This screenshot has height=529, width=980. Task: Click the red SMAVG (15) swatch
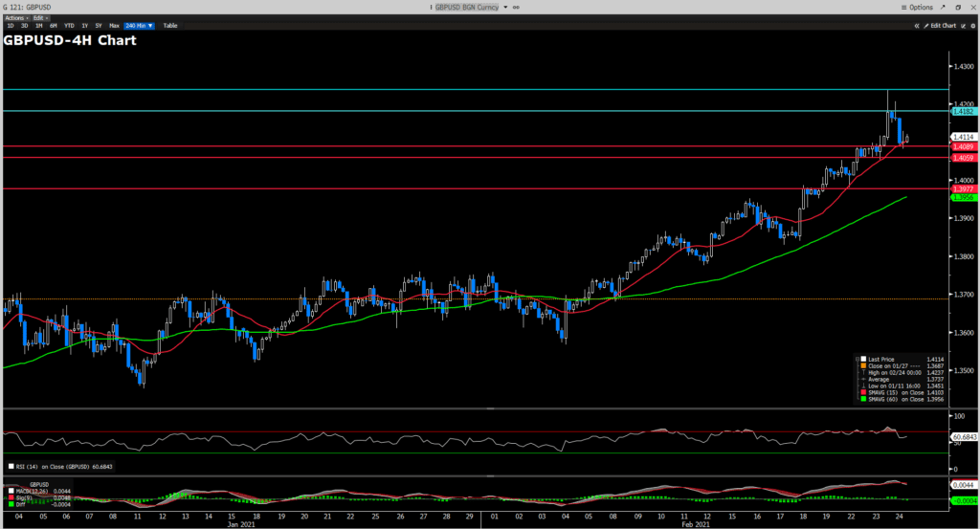click(863, 392)
